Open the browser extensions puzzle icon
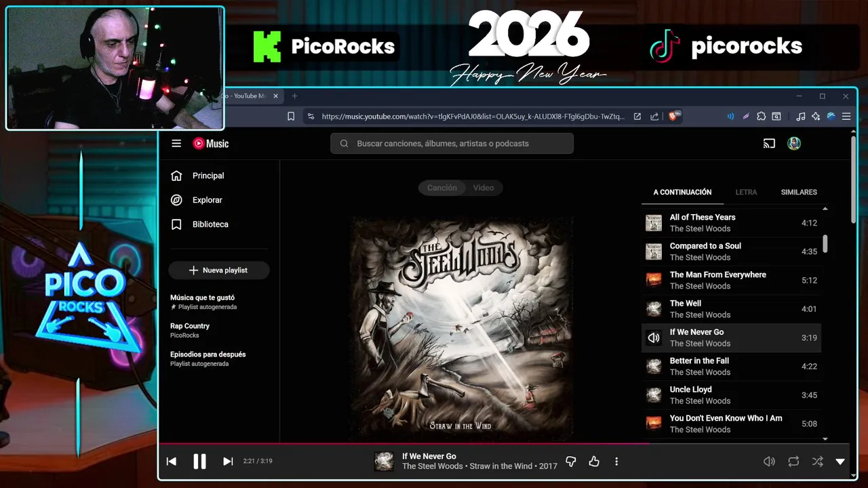 coord(762,117)
